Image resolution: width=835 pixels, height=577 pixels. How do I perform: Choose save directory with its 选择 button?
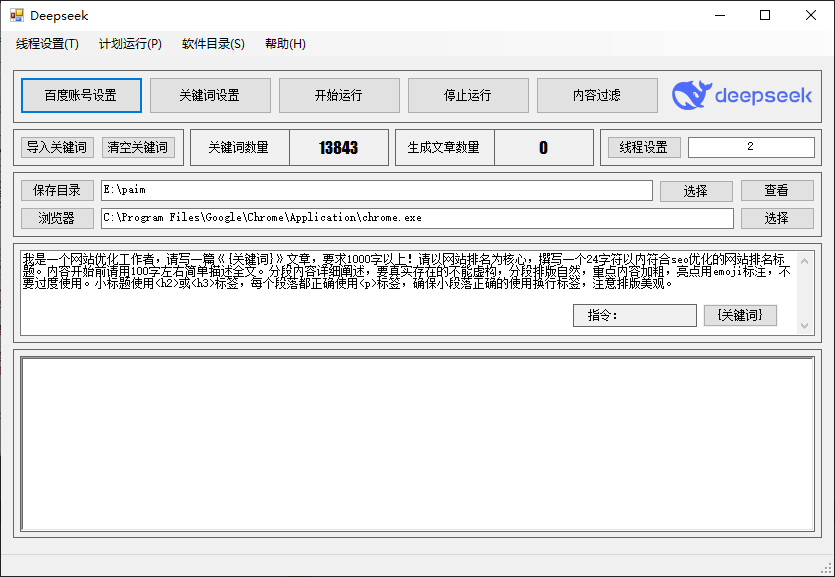pyautogui.click(x=696, y=191)
